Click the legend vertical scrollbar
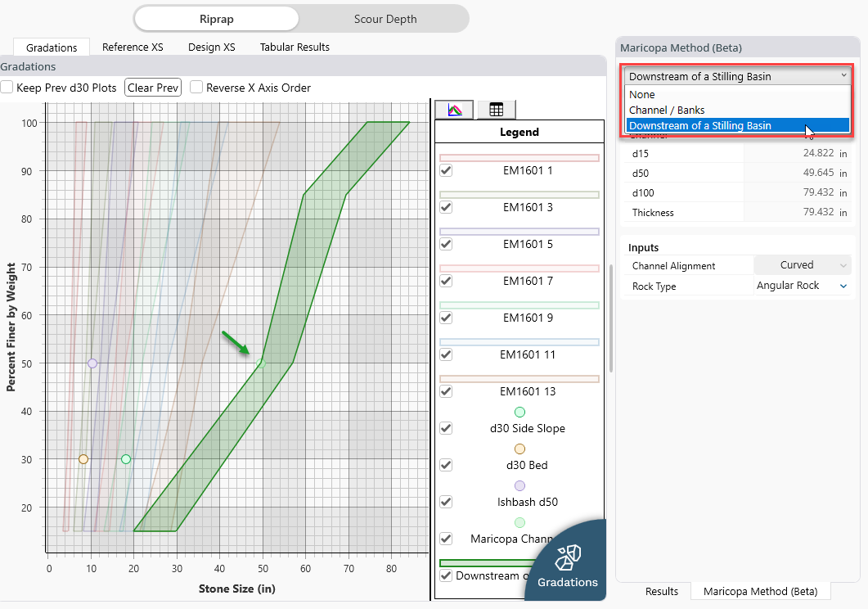Viewport: 868px width, 609px height. coord(610,319)
